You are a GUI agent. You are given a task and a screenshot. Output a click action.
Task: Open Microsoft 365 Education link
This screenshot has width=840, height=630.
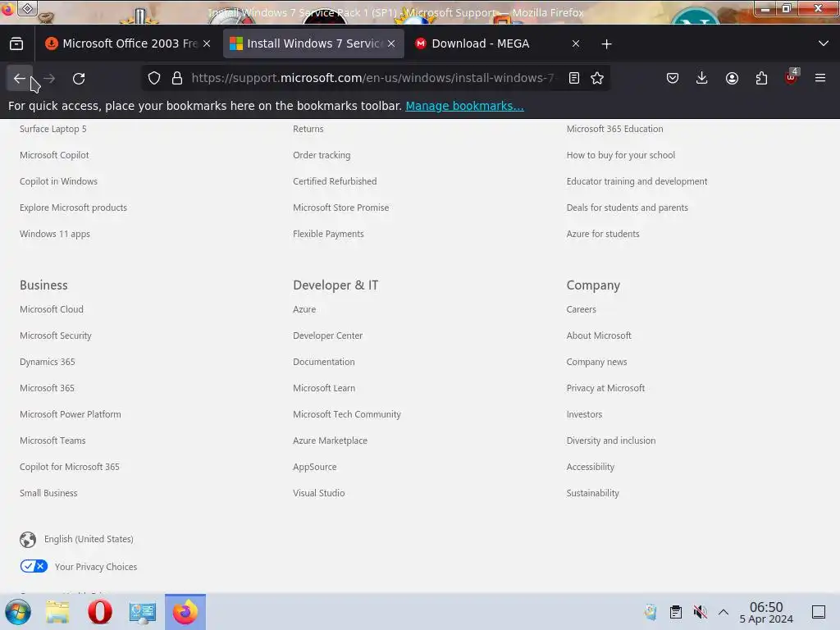(x=615, y=129)
